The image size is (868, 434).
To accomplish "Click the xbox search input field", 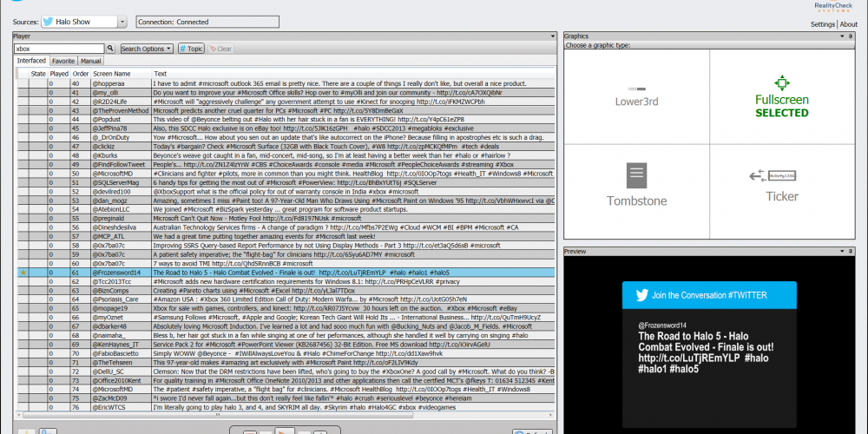I will [59, 49].
